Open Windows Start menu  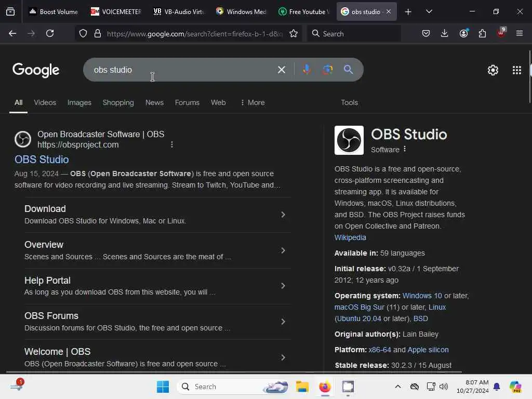click(x=163, y=387)
